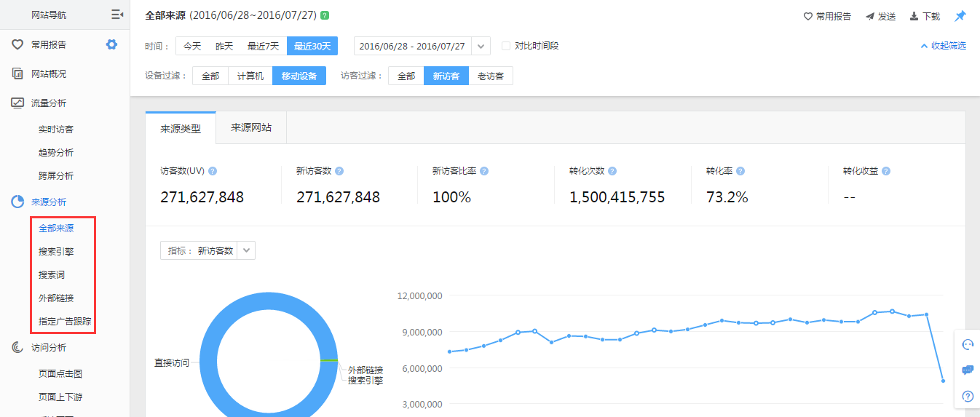Click the blue pin icon at top right
Viewport: 980px width, 417px height.
click(960, 16)
